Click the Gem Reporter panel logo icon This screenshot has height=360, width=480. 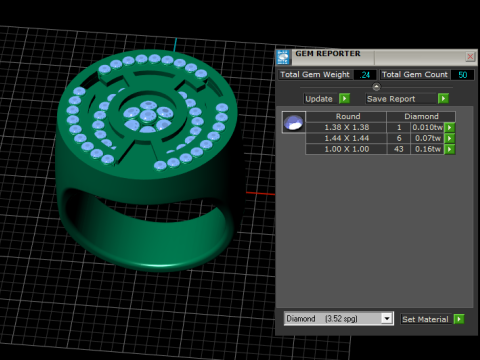[x=283, y=57]
